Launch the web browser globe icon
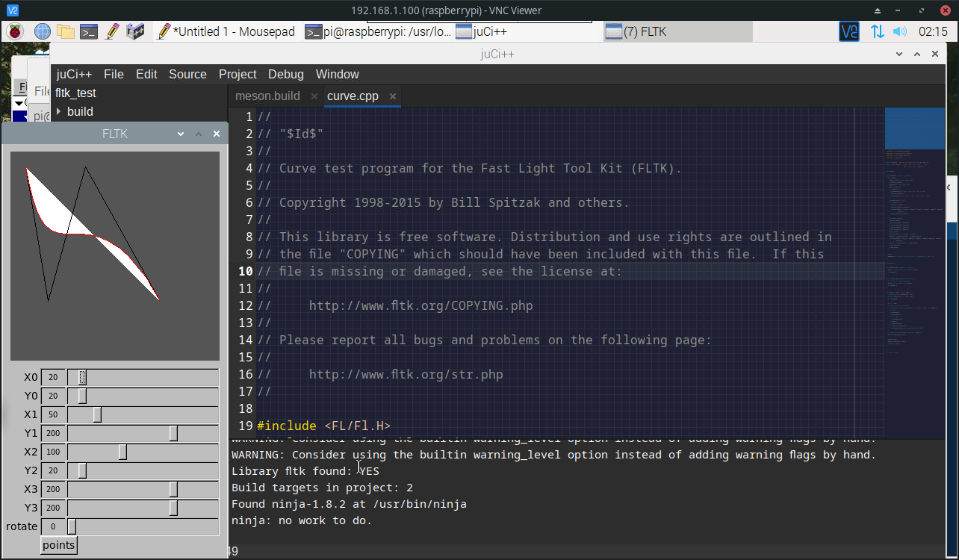This screenshot has width=959, height=560. coord(42,31)
